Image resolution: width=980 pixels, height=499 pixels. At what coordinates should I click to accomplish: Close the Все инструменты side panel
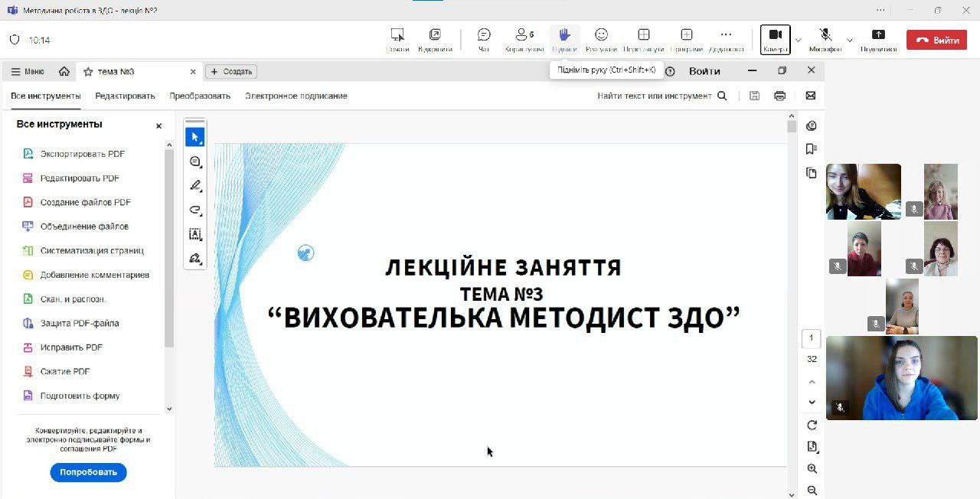tap(159, 126)
